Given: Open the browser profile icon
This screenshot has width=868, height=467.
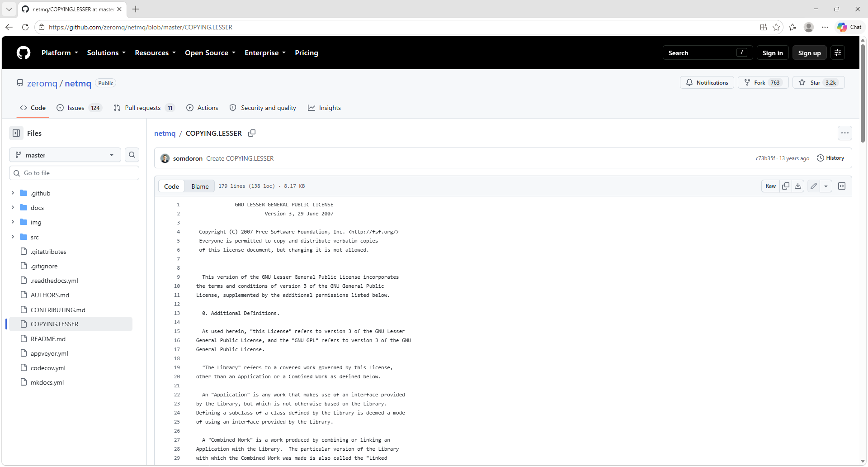Looking at the screenshot, I should (809, 27).
